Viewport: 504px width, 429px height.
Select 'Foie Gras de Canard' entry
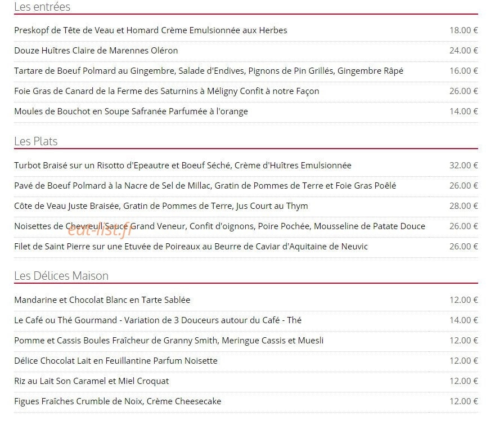tap(166, 91)
